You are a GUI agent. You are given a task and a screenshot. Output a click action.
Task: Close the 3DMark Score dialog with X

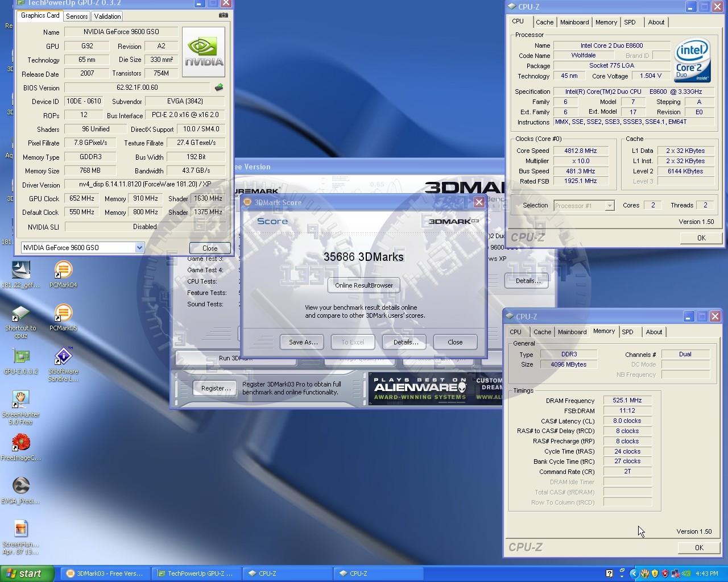(479, 202)
